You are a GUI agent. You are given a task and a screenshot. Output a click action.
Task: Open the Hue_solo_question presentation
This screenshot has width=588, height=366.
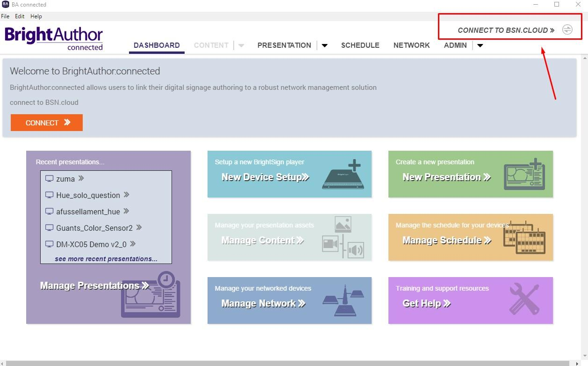pos(88,195)
